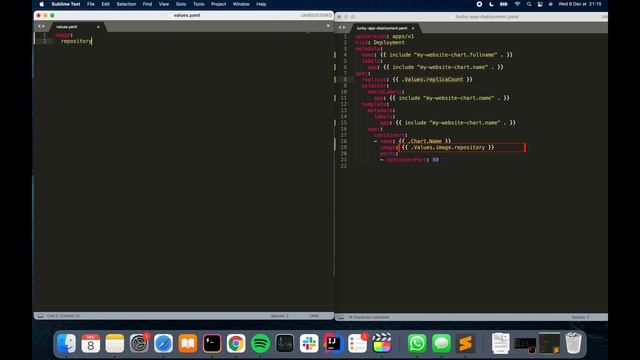
Task: Open the Window menu
Action: click(x=241, y=4)
